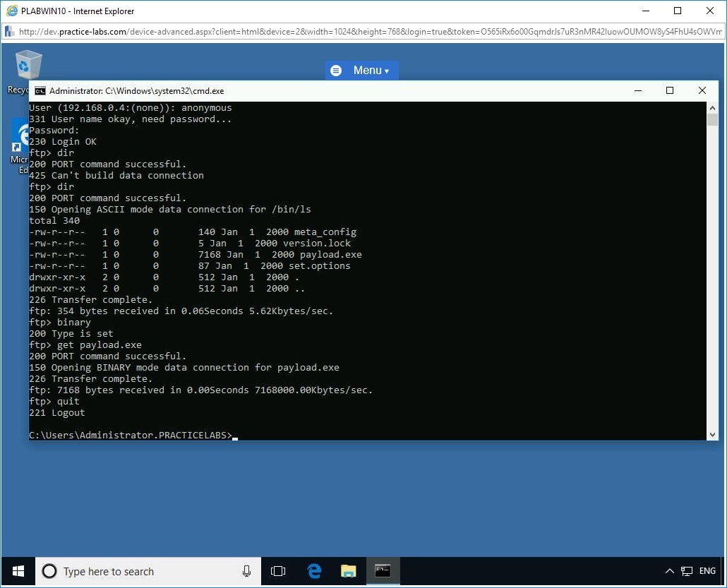Click the microphone icon in search box
This screenshot has height=588, width=727.
point(246,571)
